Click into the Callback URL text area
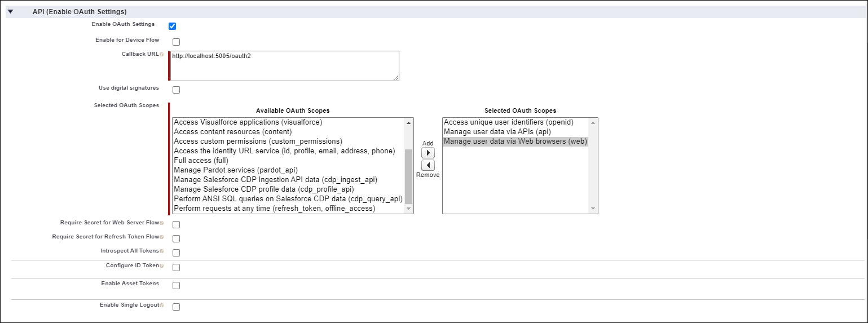Image resolution: width=868 pixels, height=323 pixels. pyautogui.click(x=284, y=66)
